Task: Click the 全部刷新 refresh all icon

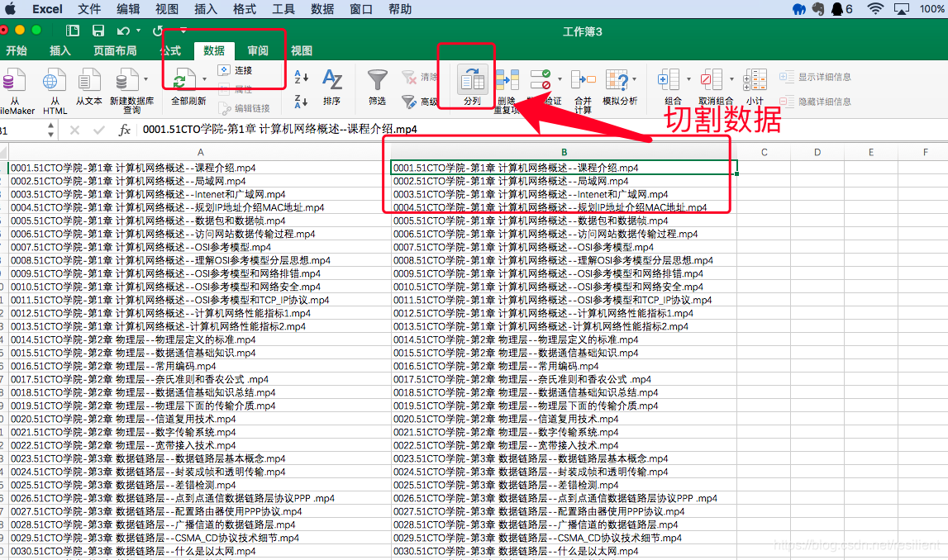Action: pos(183,81)
